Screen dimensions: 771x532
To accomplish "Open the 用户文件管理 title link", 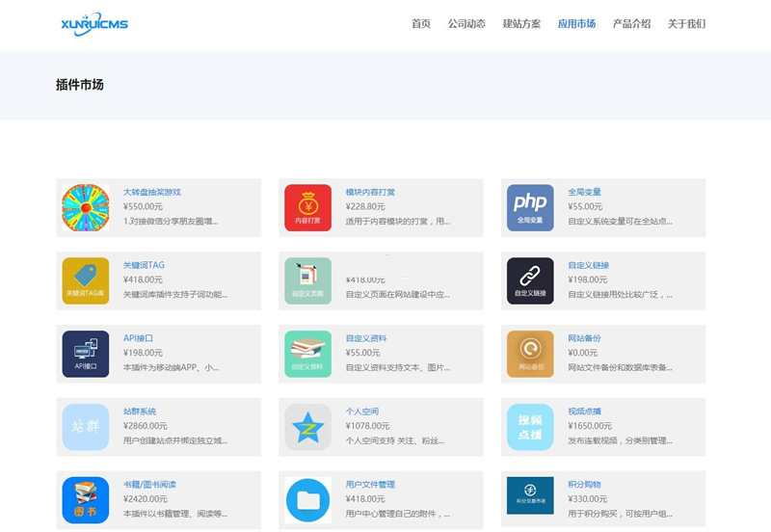I will coord(370,485).
